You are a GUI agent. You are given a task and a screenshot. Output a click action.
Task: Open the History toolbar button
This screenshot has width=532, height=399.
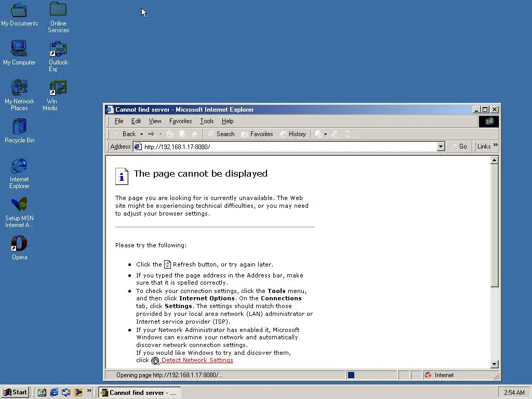(293, 134)
